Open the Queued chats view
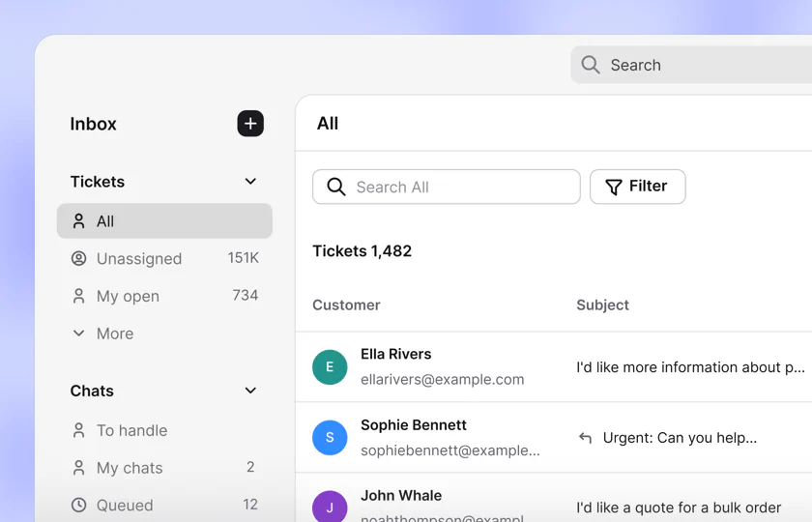Screen dimensions: 812x522 click(x=164, y=505)
